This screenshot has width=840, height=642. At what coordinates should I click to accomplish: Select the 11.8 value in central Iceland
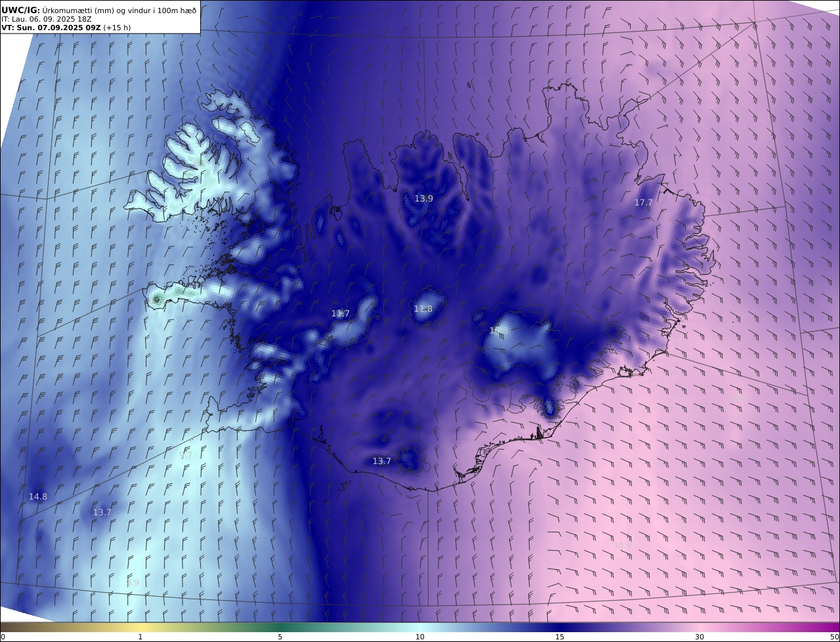point(423,309)
